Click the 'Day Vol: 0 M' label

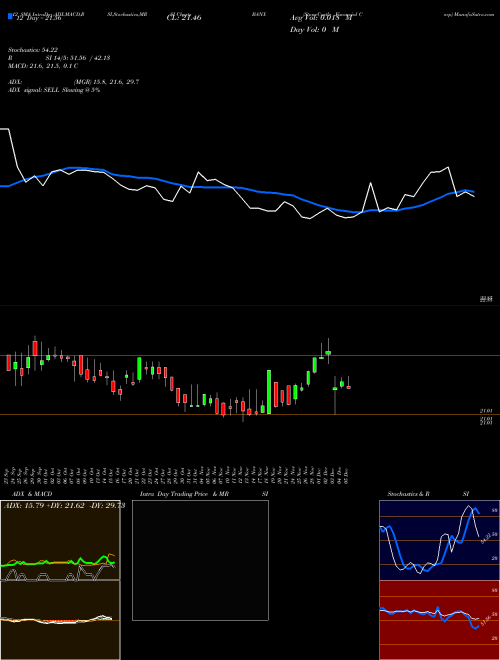click(x=314, y=30)
